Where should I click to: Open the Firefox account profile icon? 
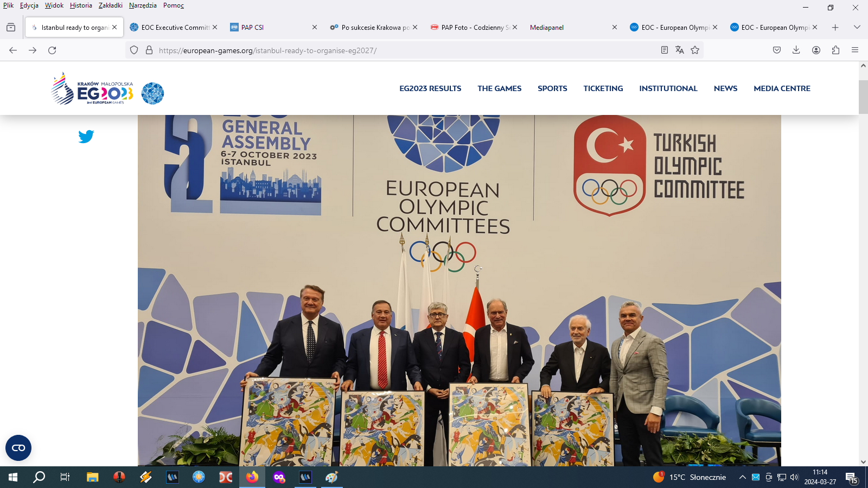pyautogui.click(x=816, y=50)
